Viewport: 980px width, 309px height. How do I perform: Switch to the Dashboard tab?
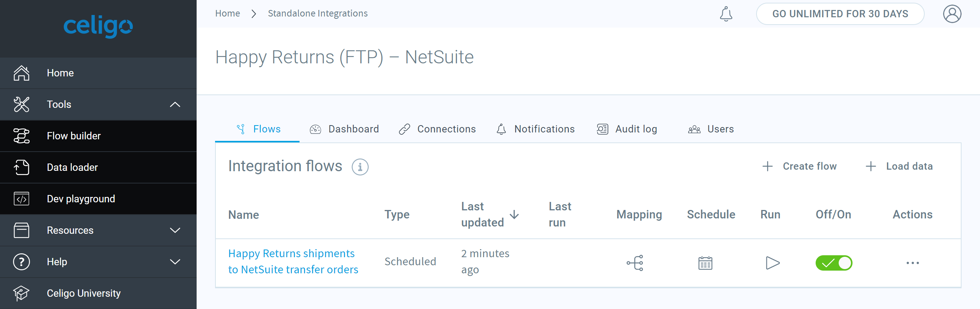(344, 129)
